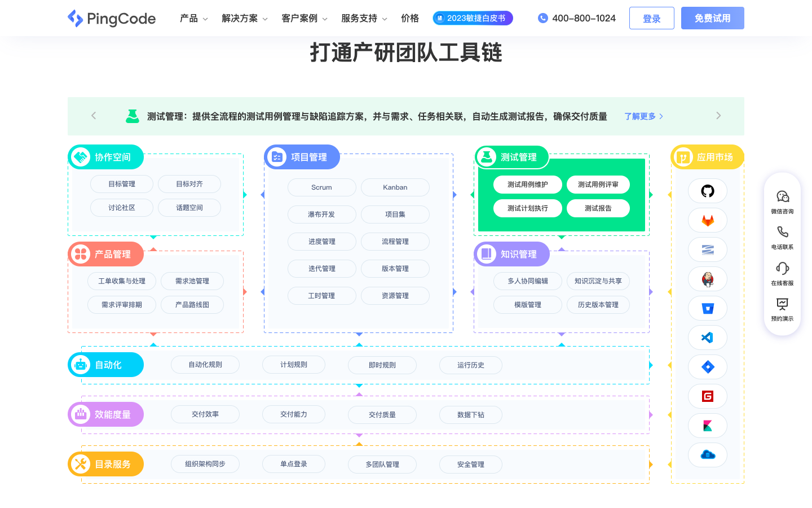Click the GitHub icon in the app market column

coord(708,191)
